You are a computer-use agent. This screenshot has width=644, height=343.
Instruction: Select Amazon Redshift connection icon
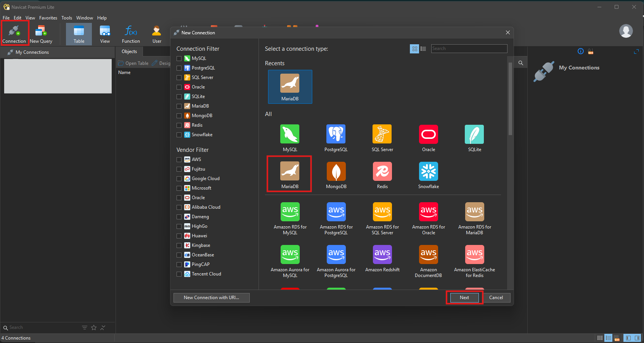point(382,255)
